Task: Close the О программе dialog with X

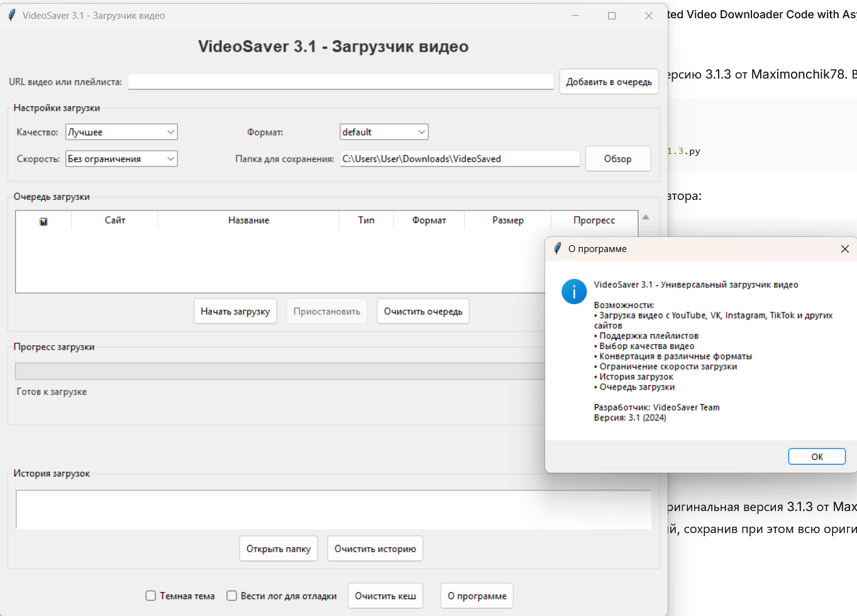Action: 844,249
